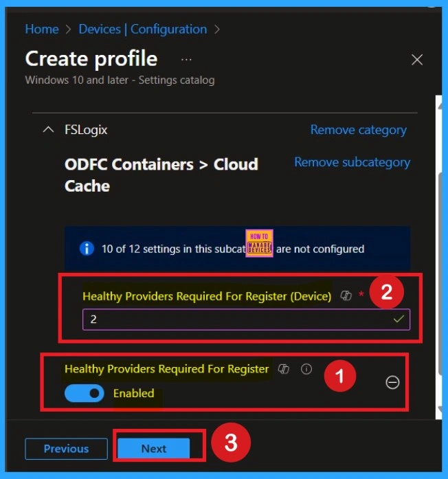Screen dimensions: 448x479
Task: Click the Home breadcrumb link
Action: [x=41, y=29]
